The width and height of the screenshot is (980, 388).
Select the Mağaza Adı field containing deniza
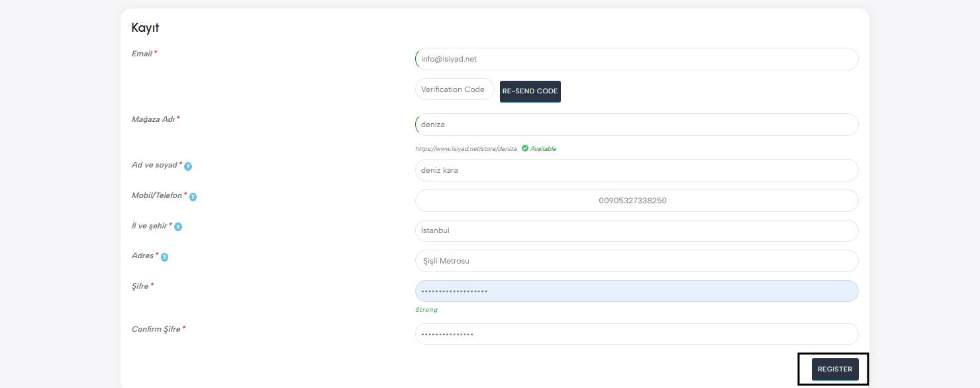pos(636,124)
